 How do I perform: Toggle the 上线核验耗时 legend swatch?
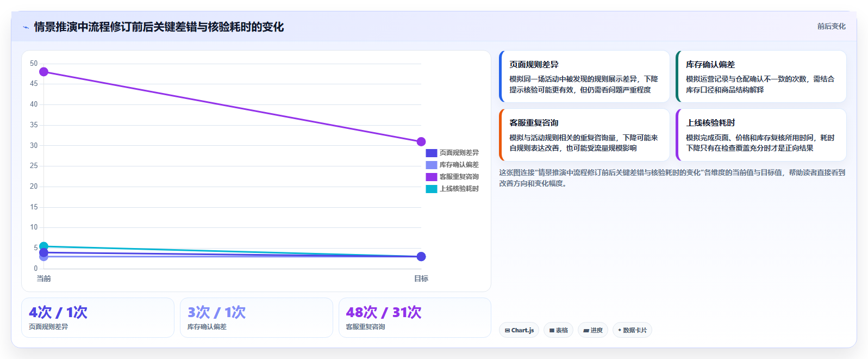[432, 189]
